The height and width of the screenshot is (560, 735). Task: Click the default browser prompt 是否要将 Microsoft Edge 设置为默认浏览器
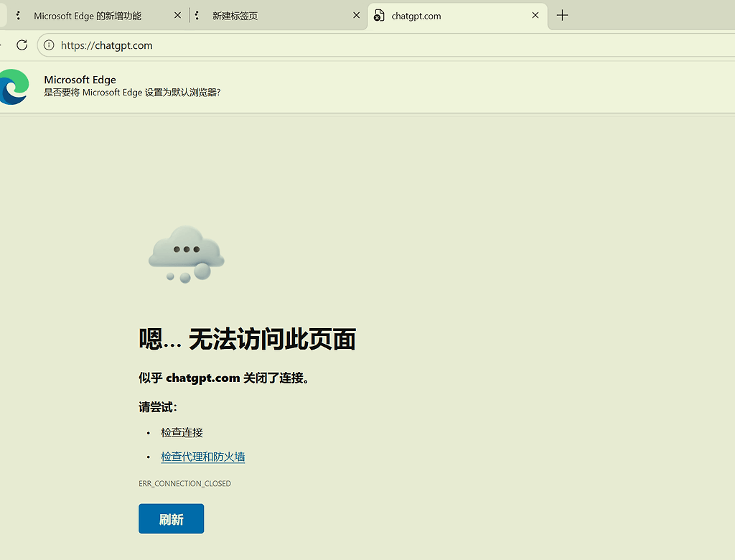[x=132, y=93]
